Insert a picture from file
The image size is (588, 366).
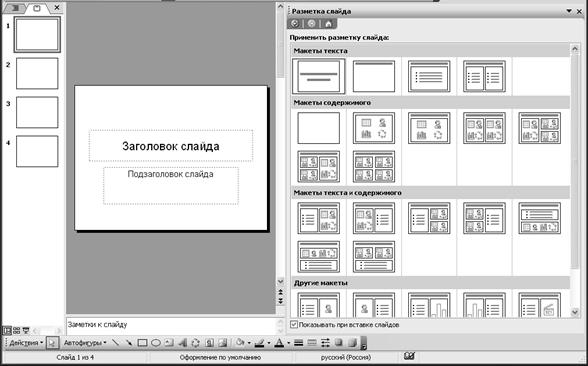pos(222,343)
